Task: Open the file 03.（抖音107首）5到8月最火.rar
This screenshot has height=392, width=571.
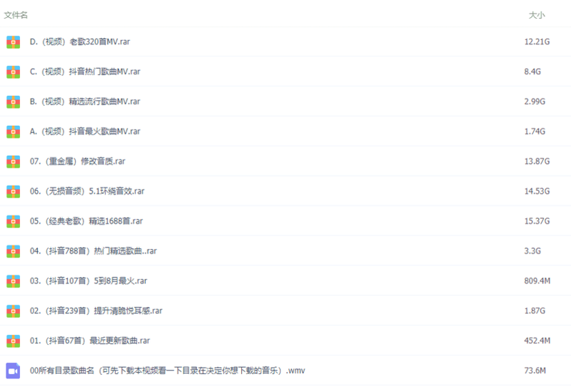Action: [x=88, y=281]
